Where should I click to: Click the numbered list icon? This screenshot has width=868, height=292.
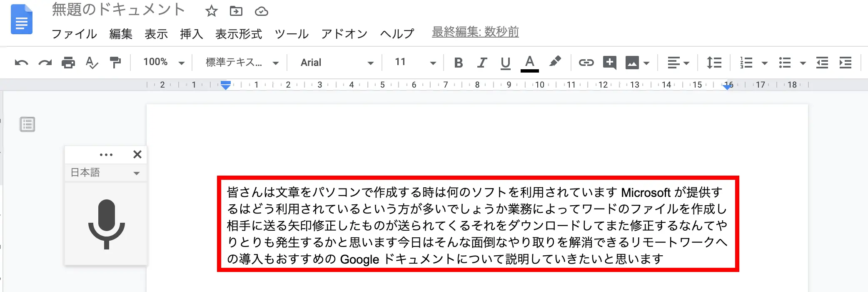[x=746, y=63]
